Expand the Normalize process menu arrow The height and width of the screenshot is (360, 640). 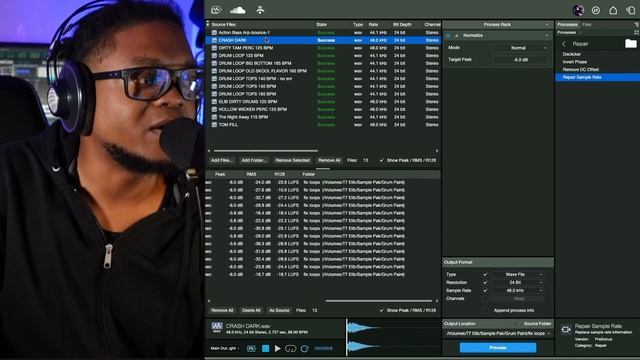[547, 36]
